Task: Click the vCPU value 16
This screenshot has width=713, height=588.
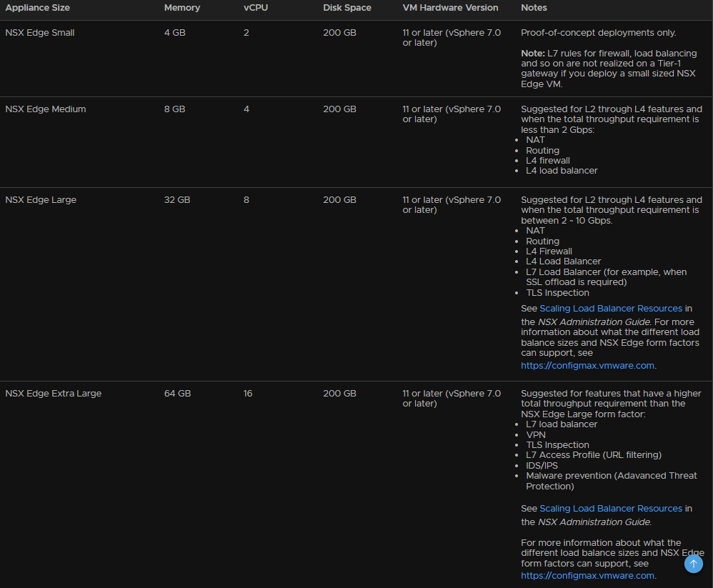Action: [x=248, y=394]
